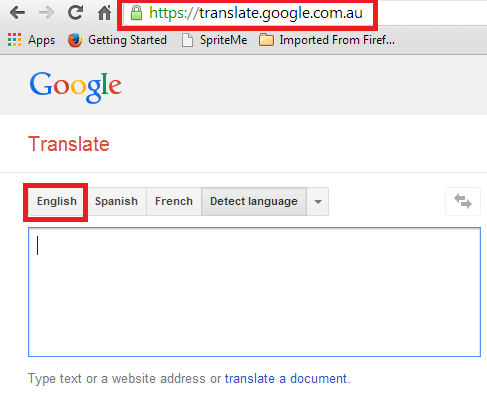Reload the page with the refresh icon
The height and width of the screenshot is (411, 487).
tap(75, 13)
